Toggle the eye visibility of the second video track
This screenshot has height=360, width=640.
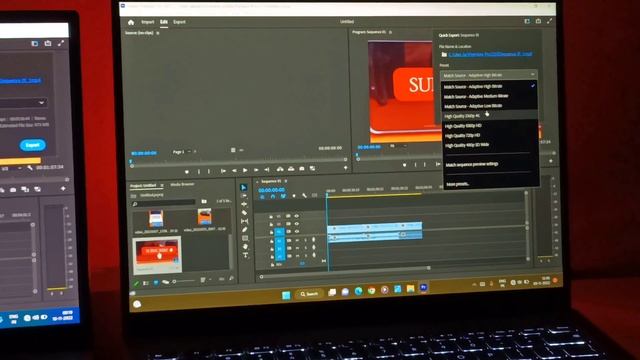point(297,224)
